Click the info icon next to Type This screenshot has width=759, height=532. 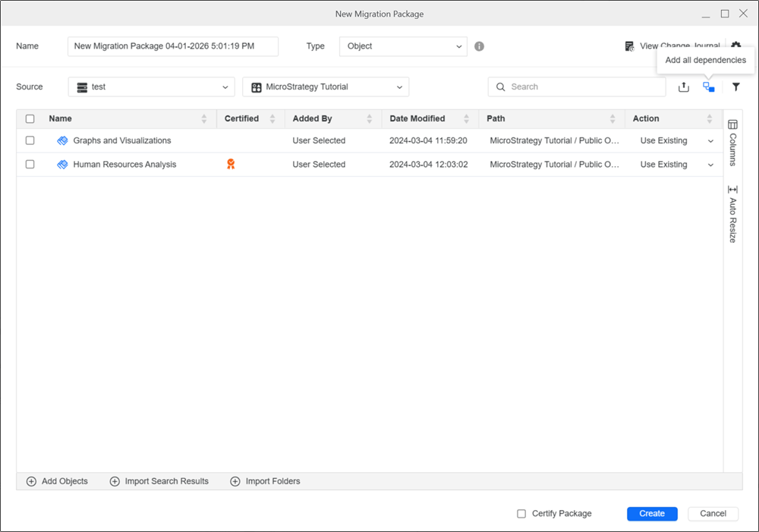480,46
